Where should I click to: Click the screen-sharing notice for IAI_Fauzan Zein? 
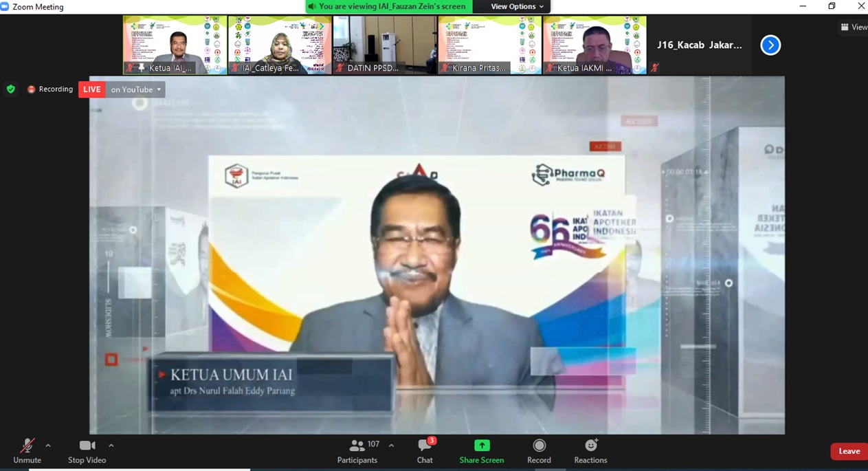(x=389, y=6)
